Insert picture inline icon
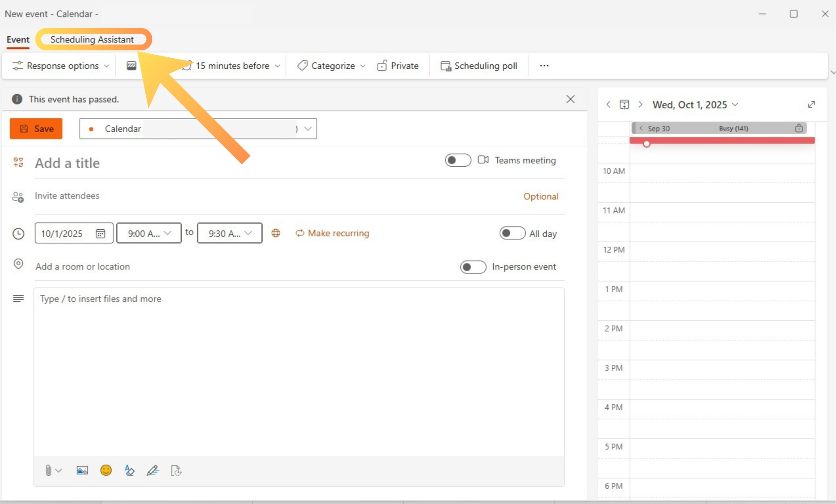The image size is (836, 504). click(82, 470)
